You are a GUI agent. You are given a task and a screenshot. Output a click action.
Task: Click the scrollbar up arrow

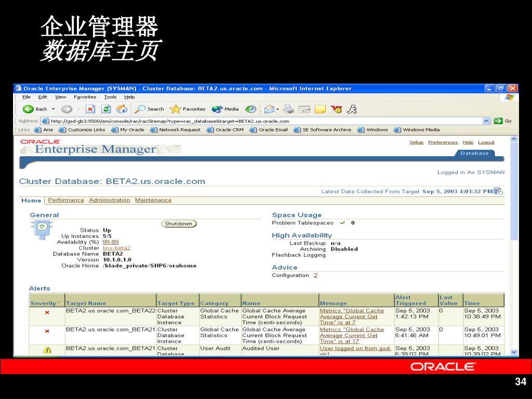tap(514, 139)
